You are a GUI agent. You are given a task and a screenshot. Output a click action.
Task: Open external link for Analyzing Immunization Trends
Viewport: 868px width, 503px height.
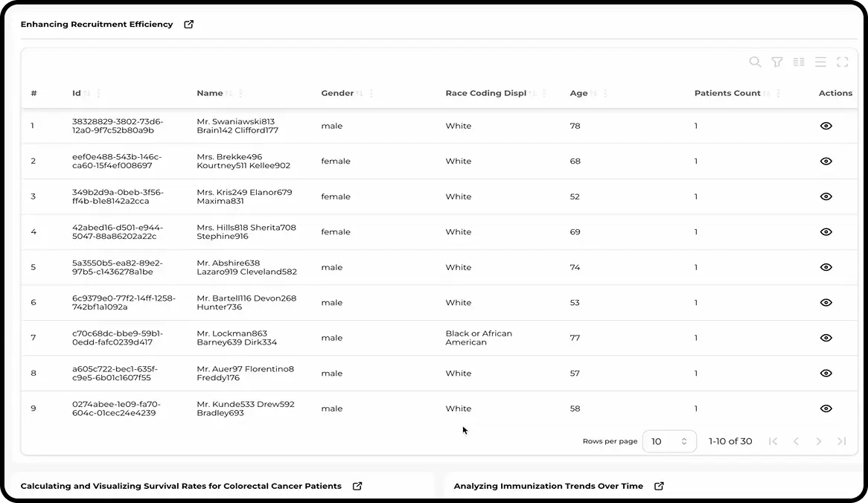click(659, 486)
